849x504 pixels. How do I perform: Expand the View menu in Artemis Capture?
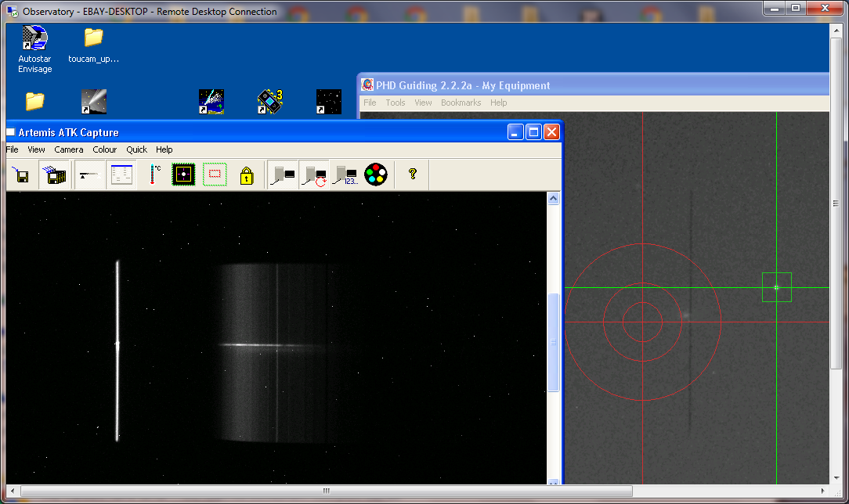pyautogui.click(x=36, y=149)
